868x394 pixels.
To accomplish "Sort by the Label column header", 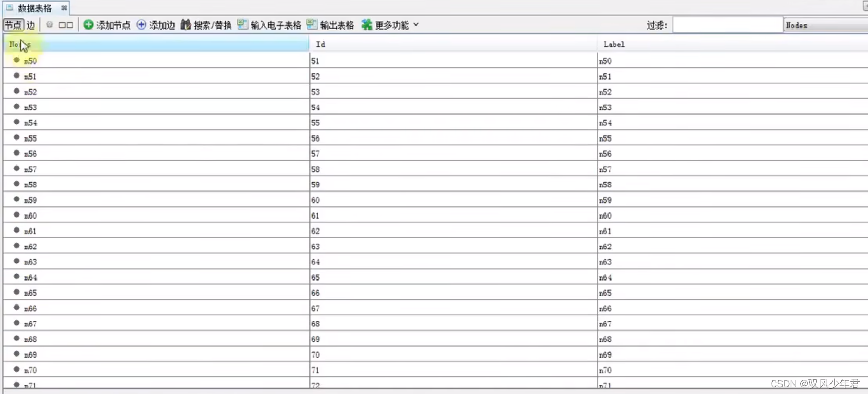I will pos(733,44).
